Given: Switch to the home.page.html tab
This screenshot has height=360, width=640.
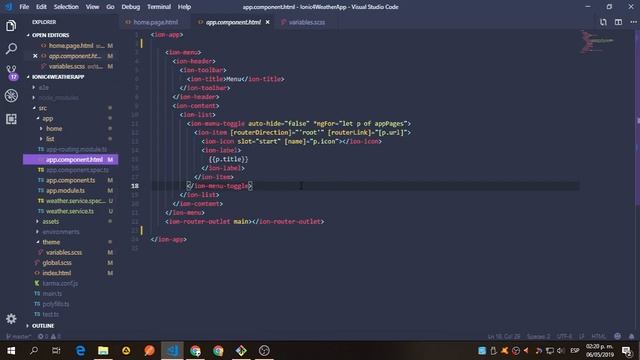Looking at the screenshot, I should coord(156,22).
